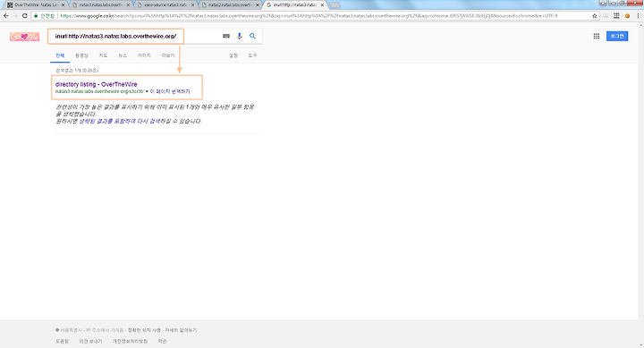Open the 약관 (Terms) footer link

coord(162,341)
